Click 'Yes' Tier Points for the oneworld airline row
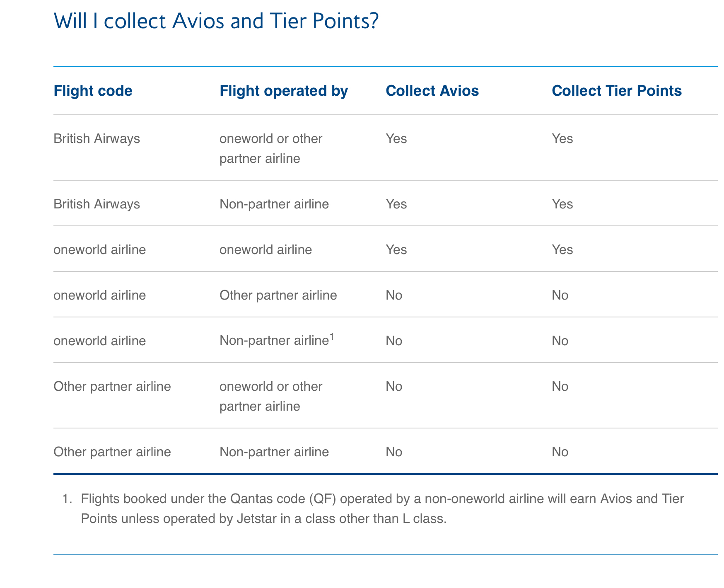 pyautogui.click(x=562, y=249)
